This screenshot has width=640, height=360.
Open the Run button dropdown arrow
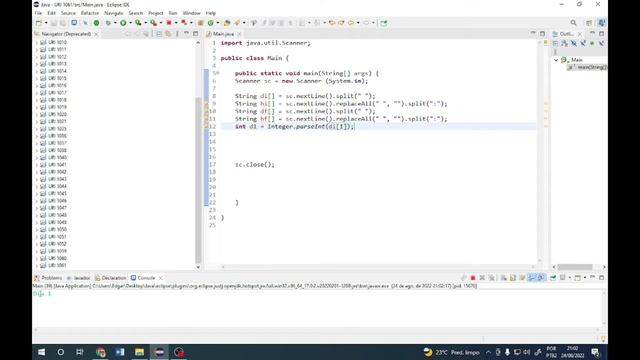pyautogui.click(x=131, y=23)
